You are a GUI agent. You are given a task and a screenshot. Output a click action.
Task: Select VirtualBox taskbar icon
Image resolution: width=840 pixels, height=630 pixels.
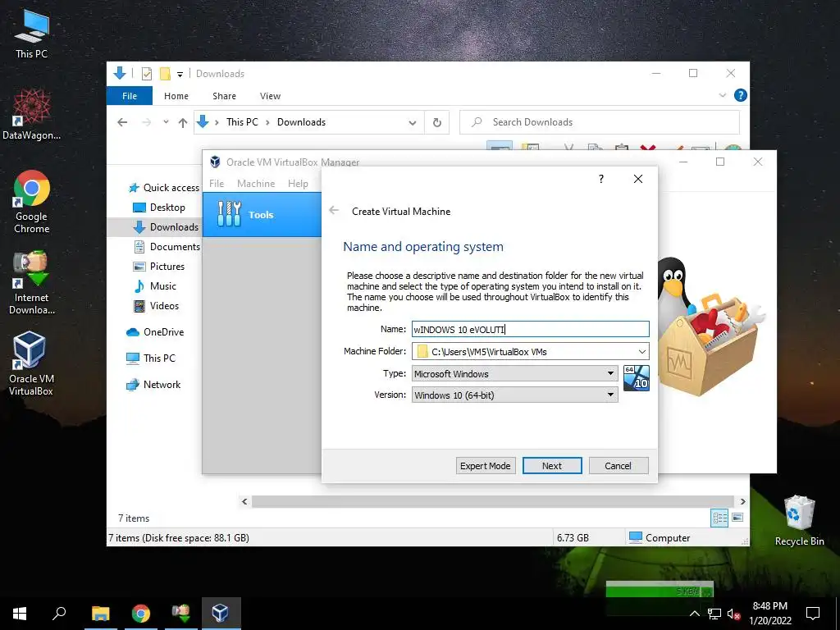tap(221, 614)
